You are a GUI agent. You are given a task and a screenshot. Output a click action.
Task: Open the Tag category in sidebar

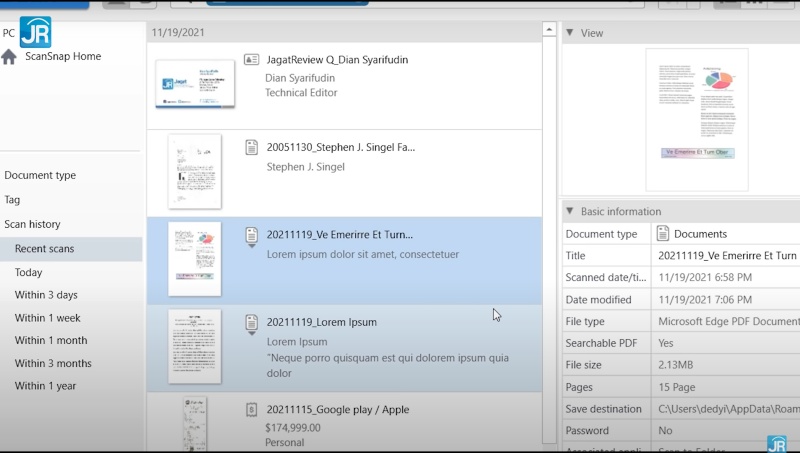12,200
